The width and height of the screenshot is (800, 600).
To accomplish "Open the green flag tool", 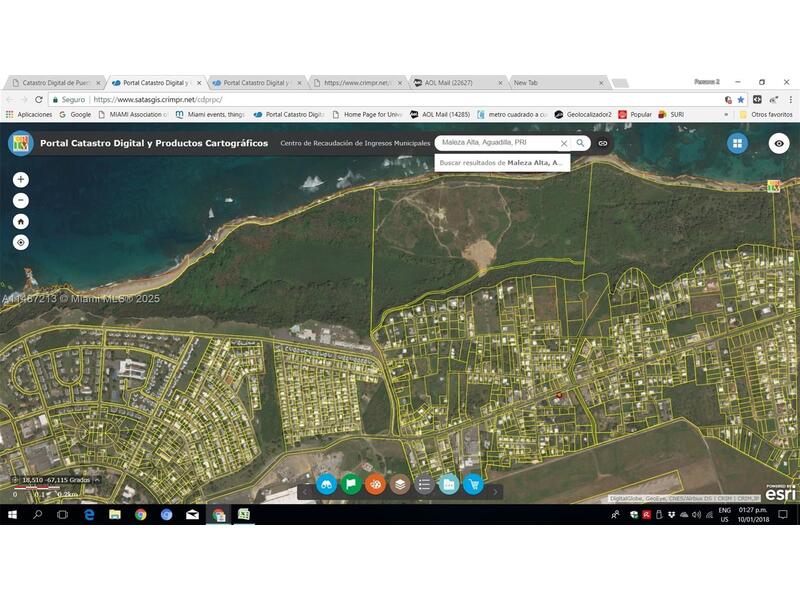I will tap(350, 485).
